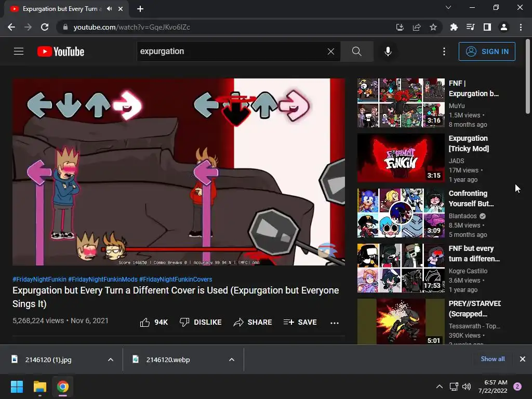Click Kogre Castillo channel name
Image resolution: width=532 pixels, height=399 pixels.
tap(468, 271)
